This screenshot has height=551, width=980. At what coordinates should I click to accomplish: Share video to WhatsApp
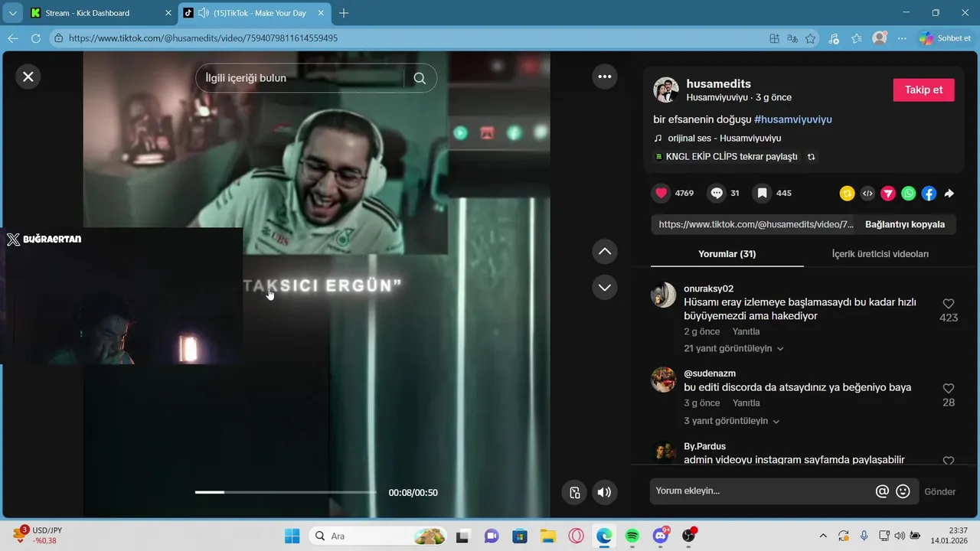click(908, 194)
